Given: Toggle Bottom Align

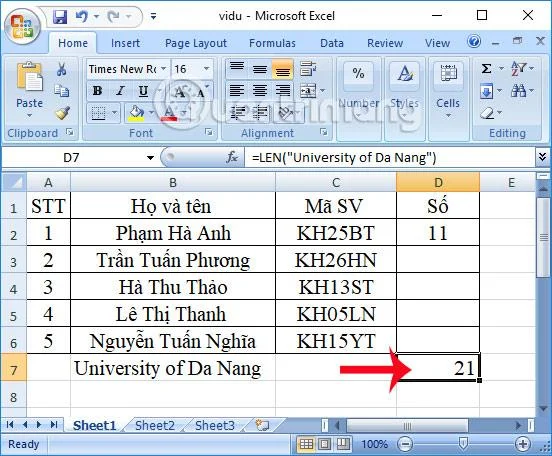Looking at the screenshot, I should 282,69.
